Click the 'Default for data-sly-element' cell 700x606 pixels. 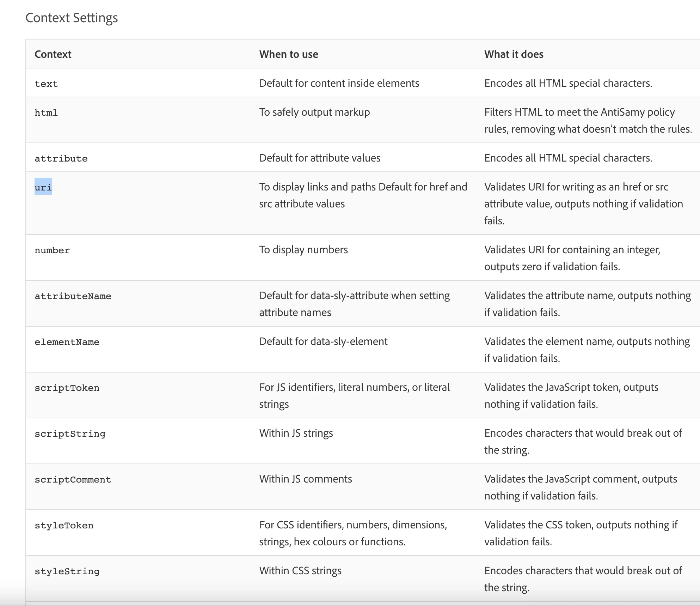(323, 341)
